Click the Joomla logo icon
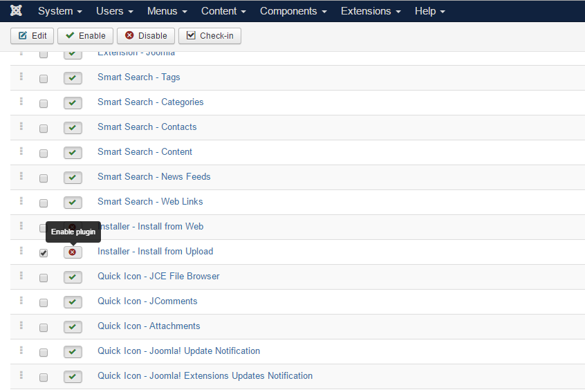The width and height of the screenshot is (585, 392). point(16,10)
